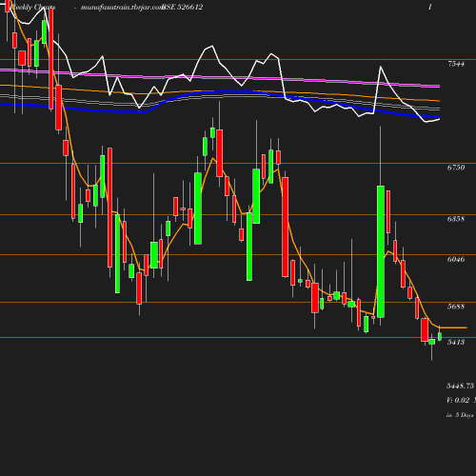476x476 pixels.
Task: Click the 6046 price level label
Action: 456,259
